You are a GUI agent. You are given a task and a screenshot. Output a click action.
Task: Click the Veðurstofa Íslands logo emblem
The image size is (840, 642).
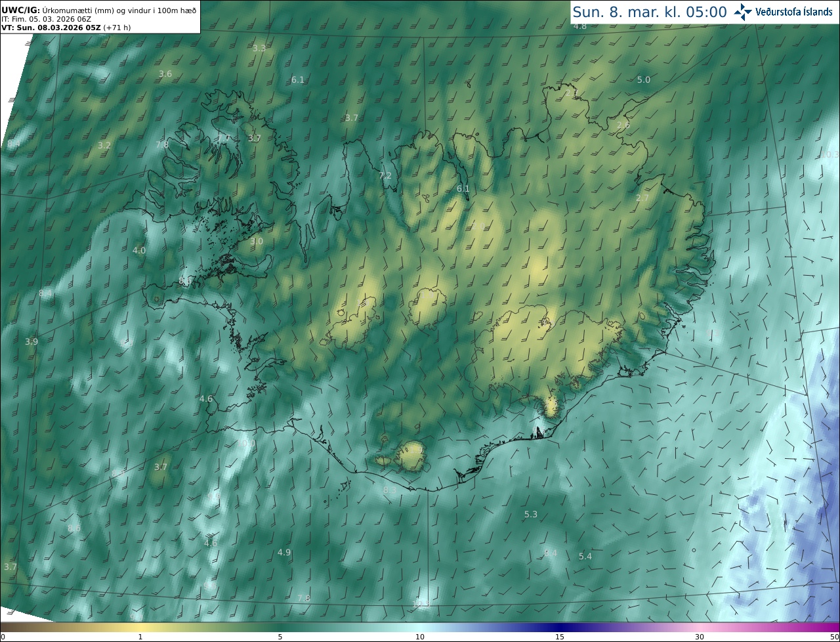click(x=743, y=12)
